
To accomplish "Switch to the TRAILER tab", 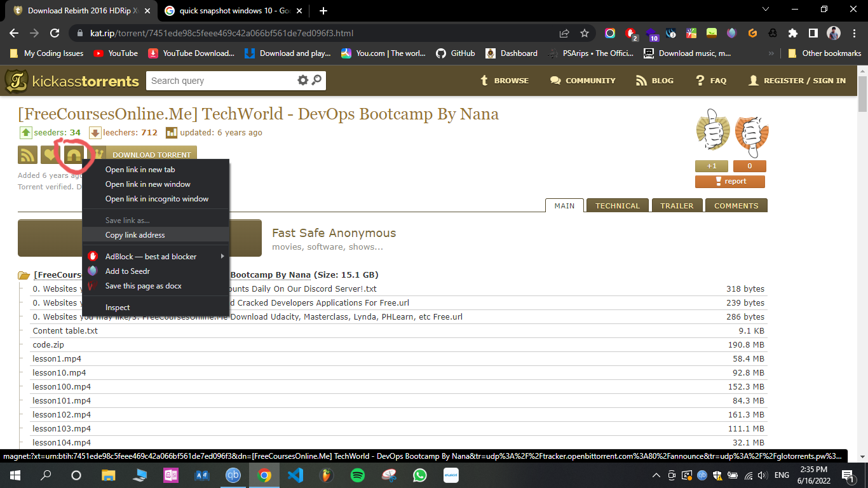I will tap(676, 205).
